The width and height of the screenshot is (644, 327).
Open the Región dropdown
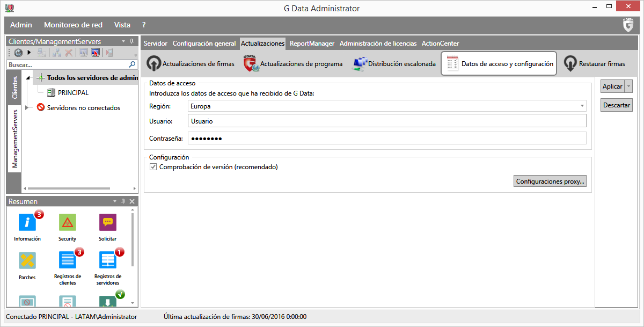[582, 106]
